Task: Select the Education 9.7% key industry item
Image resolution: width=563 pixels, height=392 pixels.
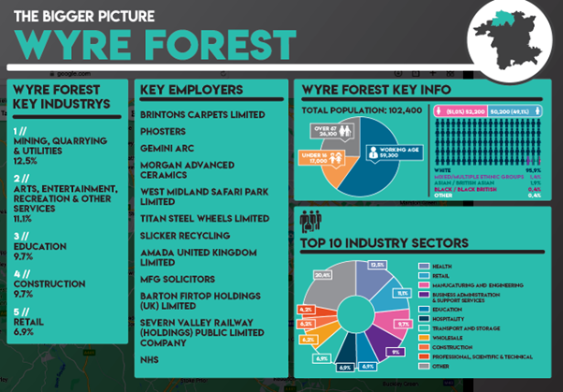Action: [40, 246]
